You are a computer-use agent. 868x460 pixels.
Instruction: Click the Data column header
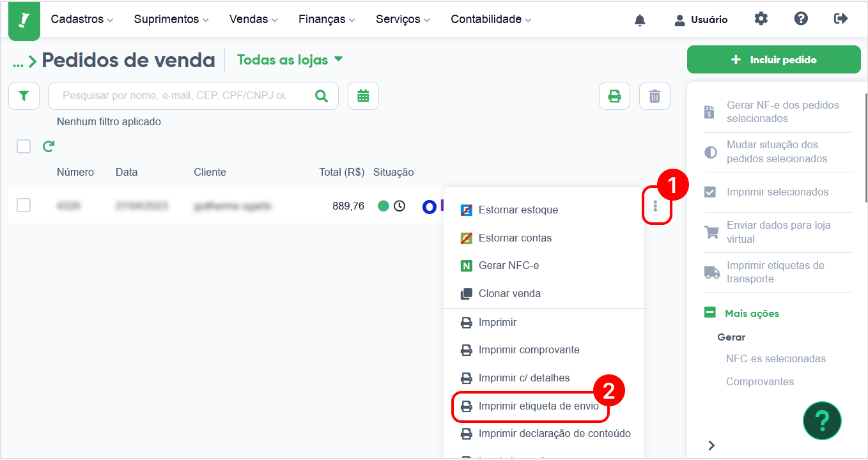(127, 172)
